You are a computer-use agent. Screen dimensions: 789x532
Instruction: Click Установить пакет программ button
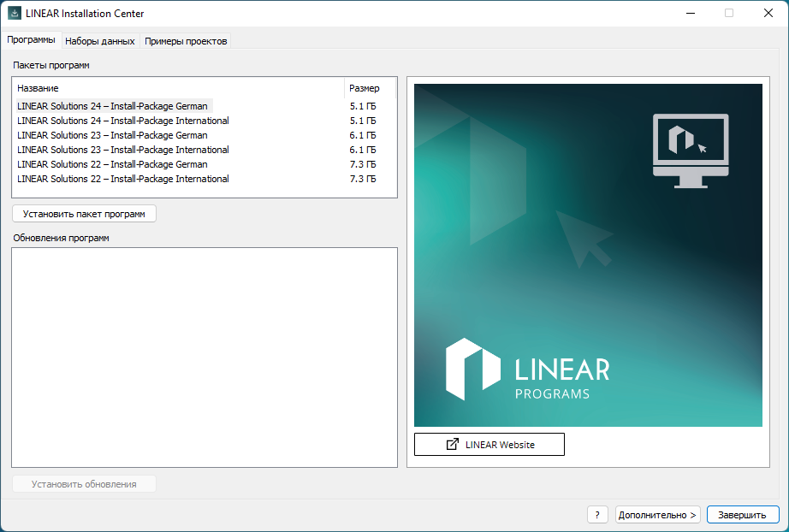(84, 214)
